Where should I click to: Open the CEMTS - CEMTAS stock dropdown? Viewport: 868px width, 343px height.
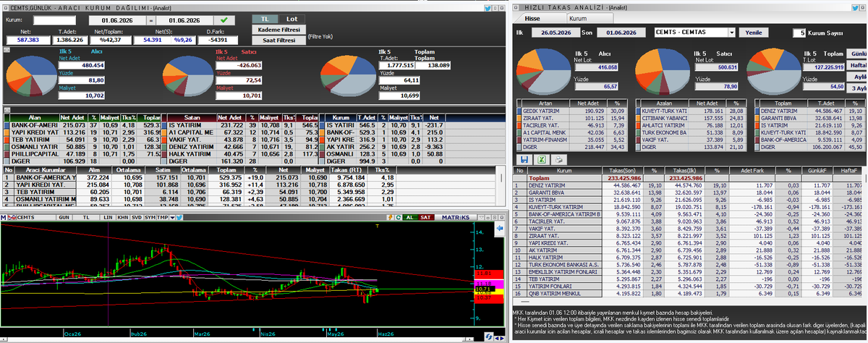731,33
